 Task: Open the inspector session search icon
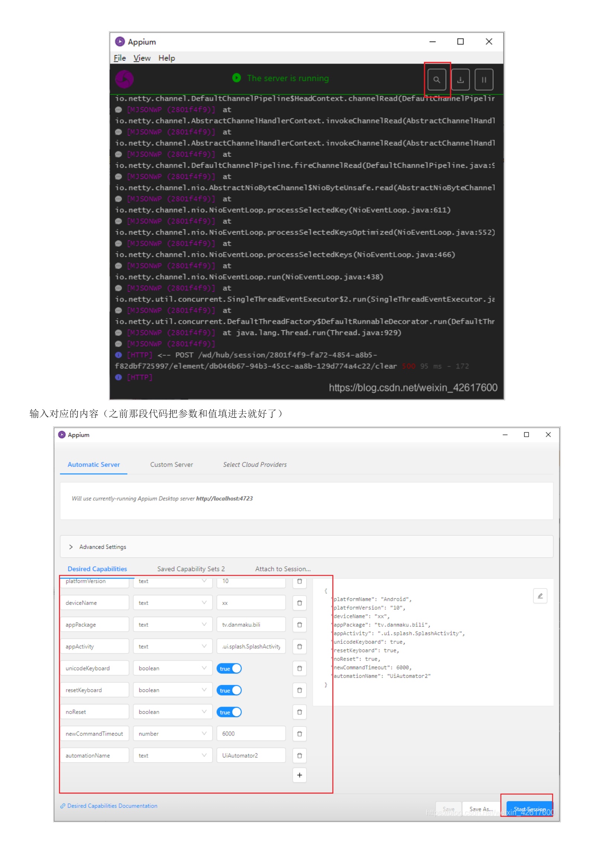pos(436,80)
